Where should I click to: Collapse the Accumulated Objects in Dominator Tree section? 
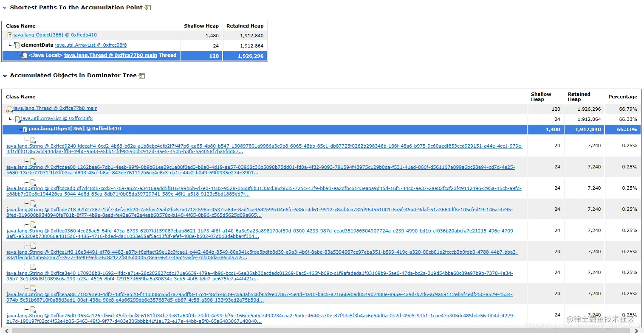[x=5, y=76]
